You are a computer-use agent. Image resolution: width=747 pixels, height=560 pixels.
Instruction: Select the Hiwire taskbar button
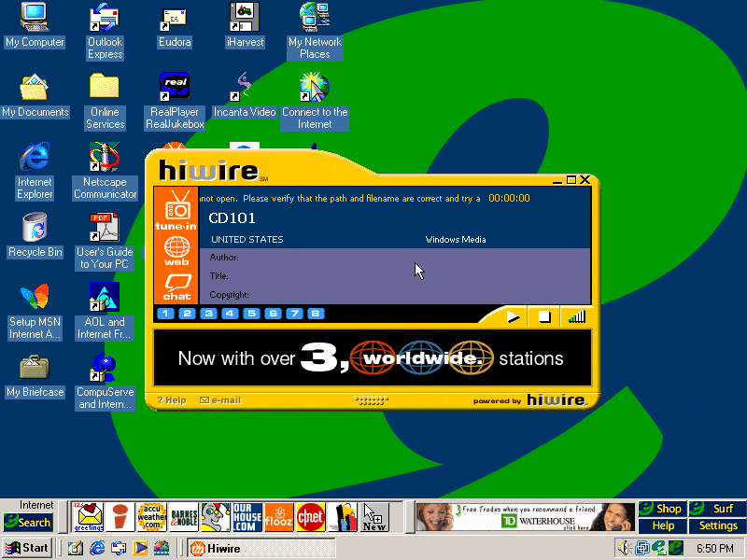[261, 548]
